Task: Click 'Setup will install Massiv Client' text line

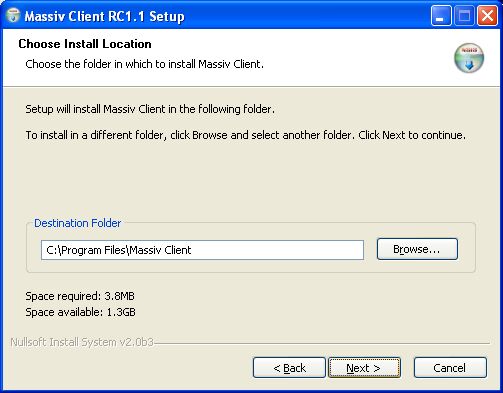Action: pyautogui.click(x=150, y=109)
